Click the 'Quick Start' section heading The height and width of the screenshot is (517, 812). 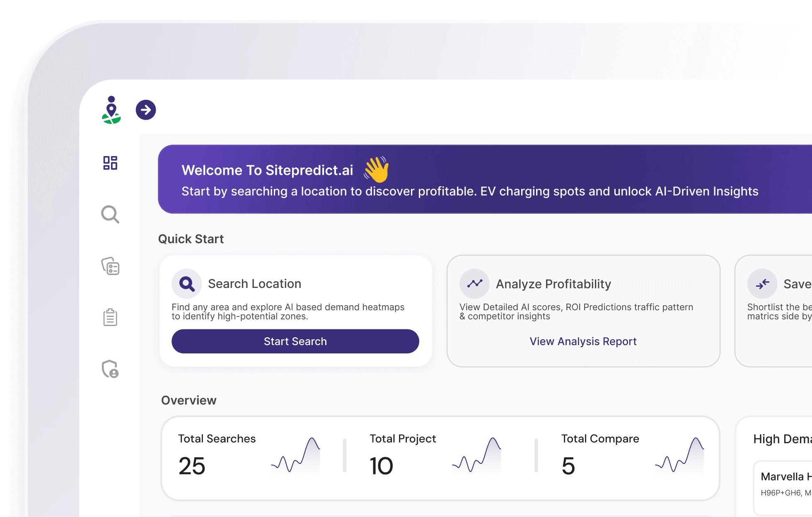(x=191, y=239)
